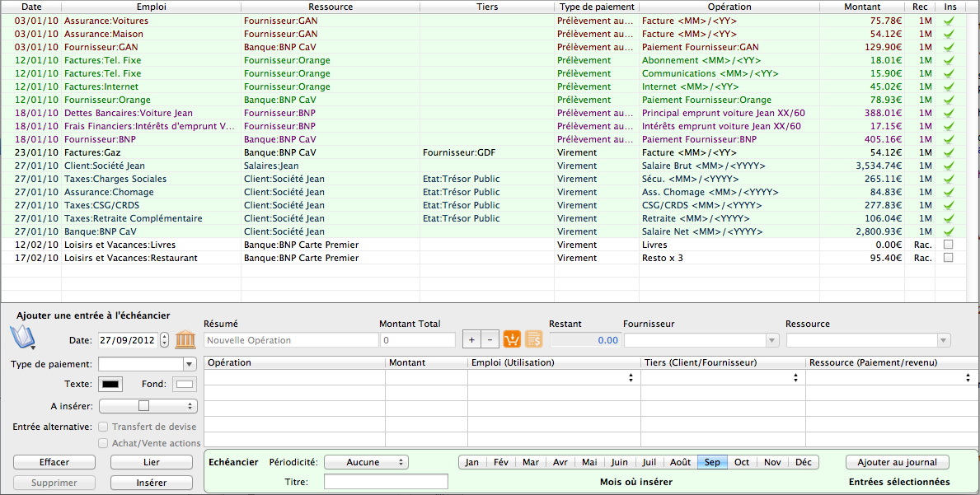This screenshot has height=495, width=980.
Task: Toggle Ins checkmark for Factures:Internet row
Action: (948, 86)
